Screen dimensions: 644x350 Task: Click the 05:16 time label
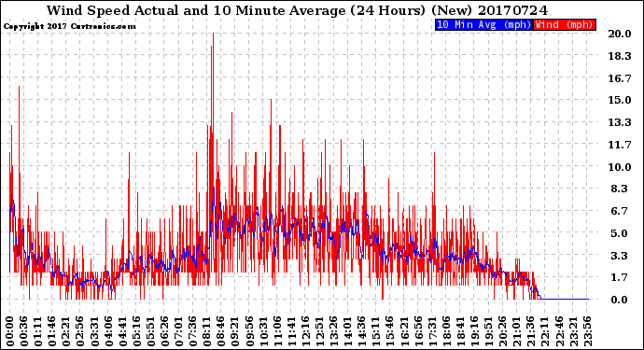[136, 331]
